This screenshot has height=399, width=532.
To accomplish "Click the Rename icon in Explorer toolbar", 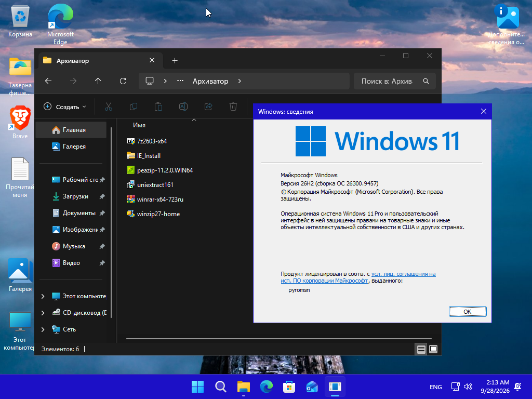I will [183, 107].
